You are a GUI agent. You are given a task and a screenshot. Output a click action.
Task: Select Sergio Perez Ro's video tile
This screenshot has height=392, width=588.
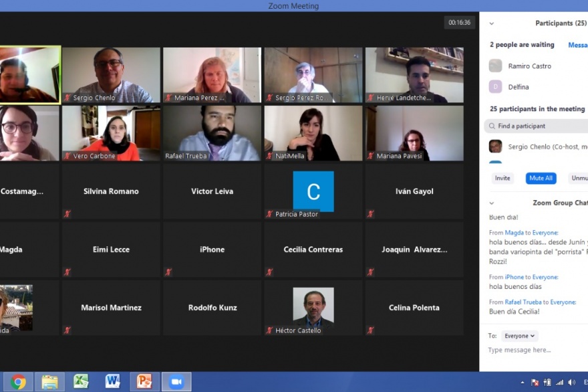click(x=313, y=75)
